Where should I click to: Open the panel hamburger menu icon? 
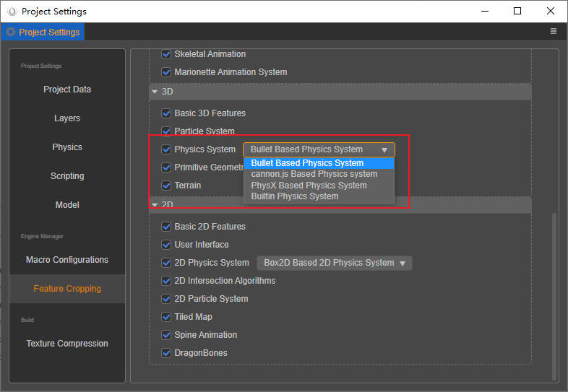click(553, 32)
